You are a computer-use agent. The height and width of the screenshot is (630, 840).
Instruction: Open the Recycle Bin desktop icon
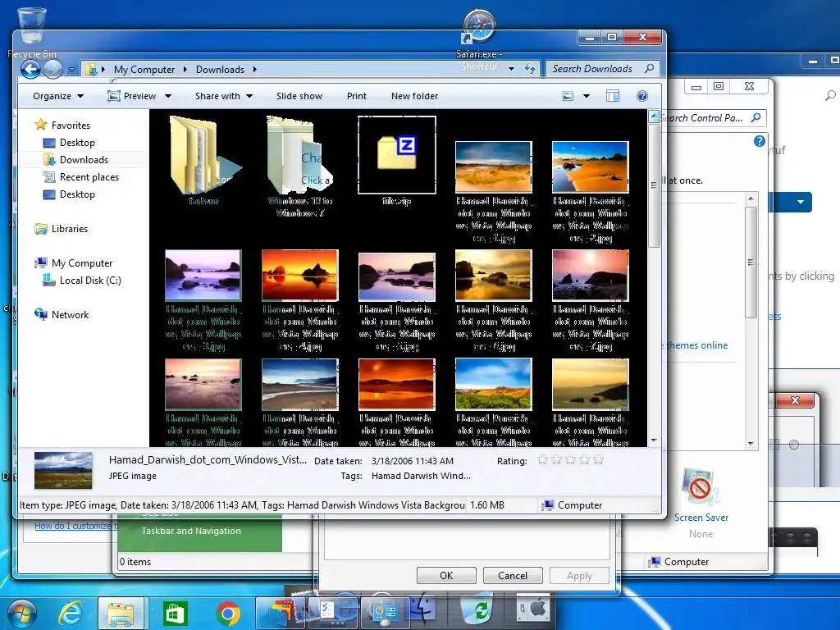click(x=32, y=32)
